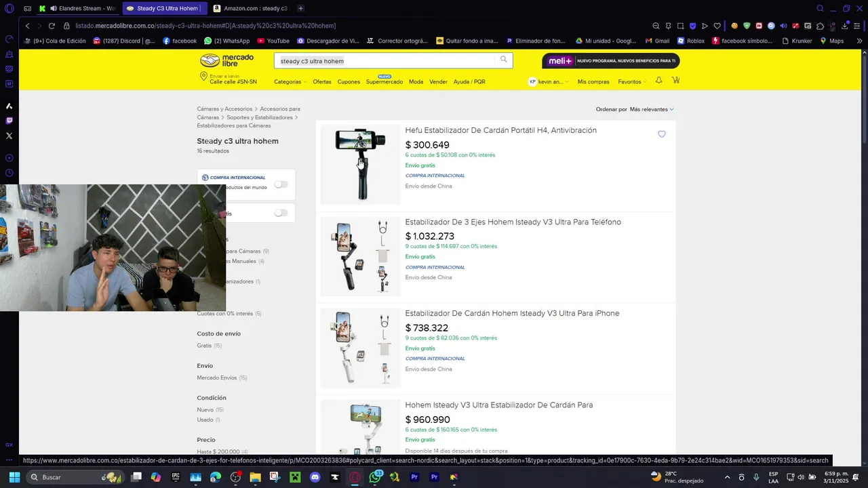Open WhatsApp from the taskbar
The width and height of the screenshot is (868, 488).
pos(375,477)
